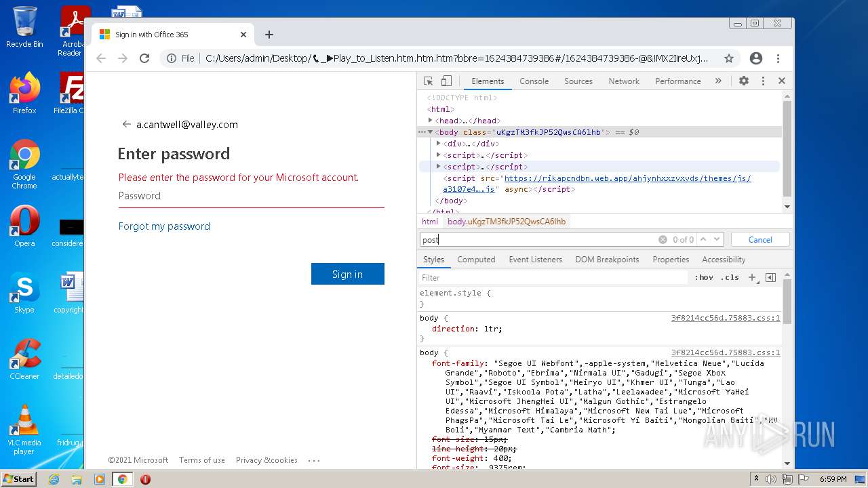868x488 pixels.
Task: Toggle the :hov element state panel
Action: [x=704, y=277]
